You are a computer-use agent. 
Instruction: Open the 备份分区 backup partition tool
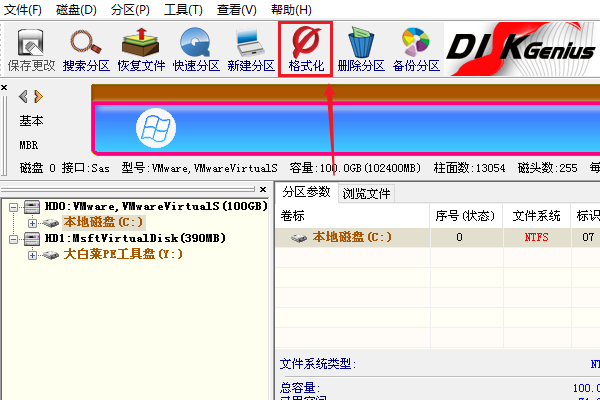click(x=416, y=50)
